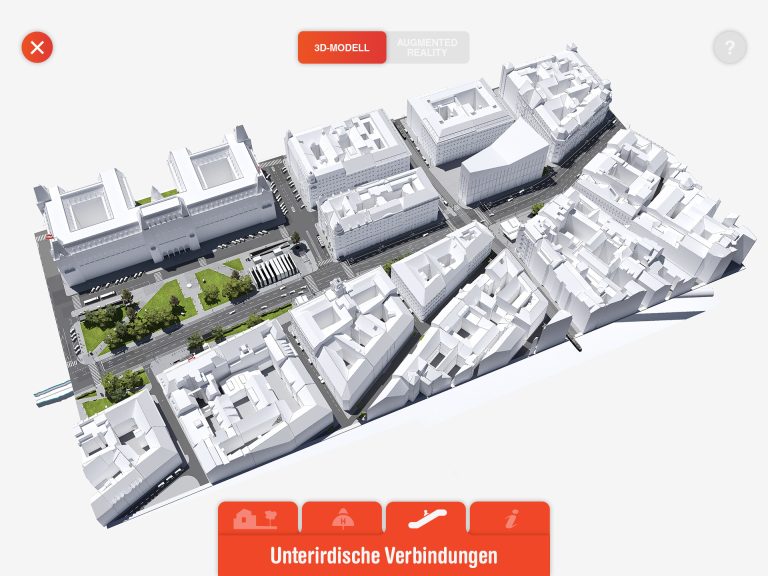This screenshot has height=576, width=768.
Task: Select the escalator tab icon
Action: point(426,518)
